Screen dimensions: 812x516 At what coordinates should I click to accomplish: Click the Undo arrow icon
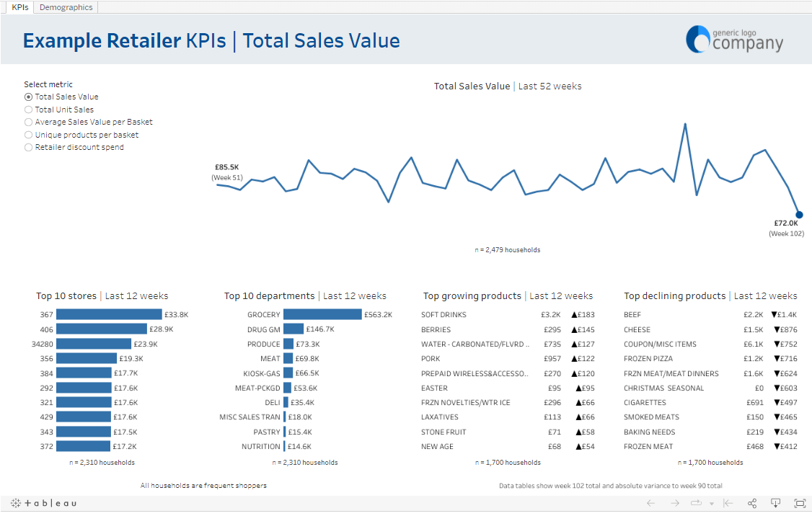(x=651, y=503)
